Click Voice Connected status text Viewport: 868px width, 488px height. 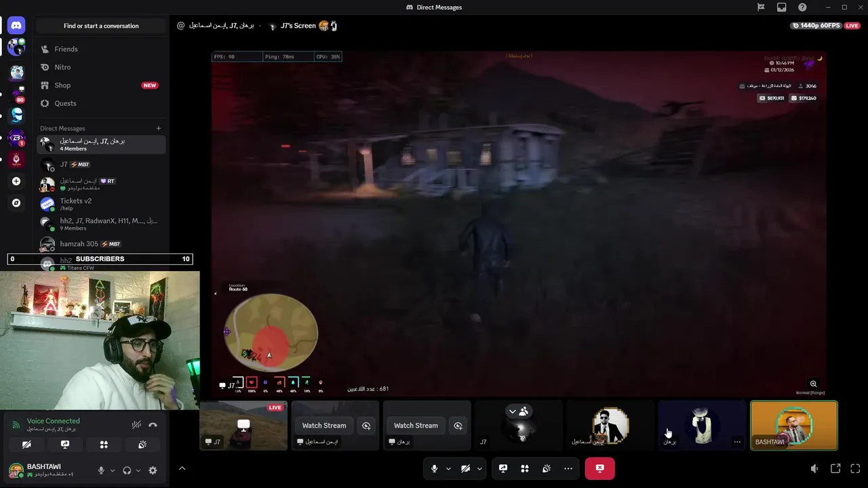click(54, 421)
